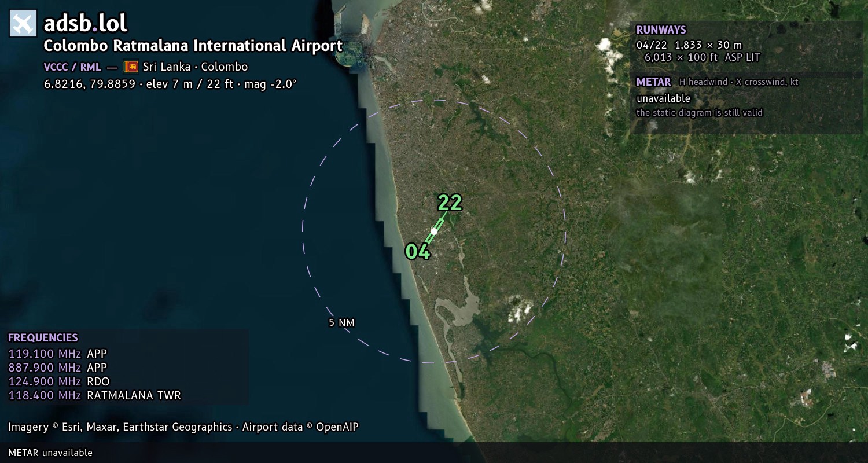Click 'the static diagram is still valid' note

click(x=700, y=113)
